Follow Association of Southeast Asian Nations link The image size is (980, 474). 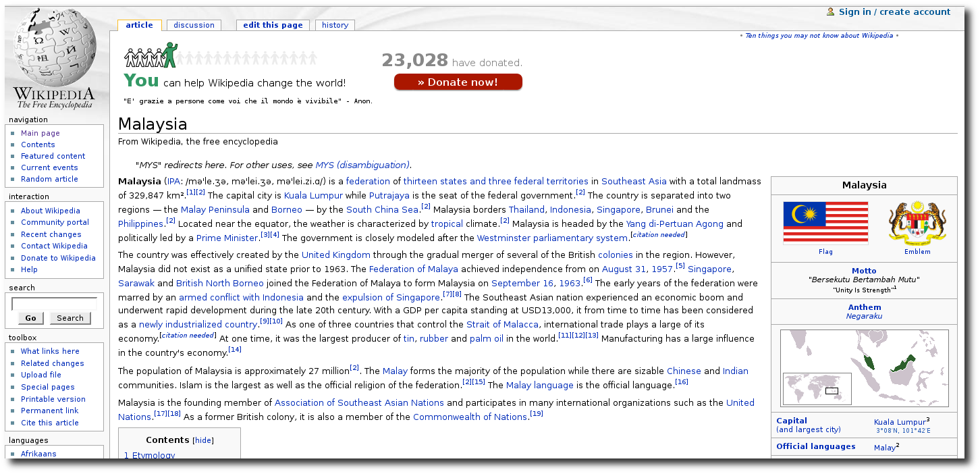click(359, 402)
